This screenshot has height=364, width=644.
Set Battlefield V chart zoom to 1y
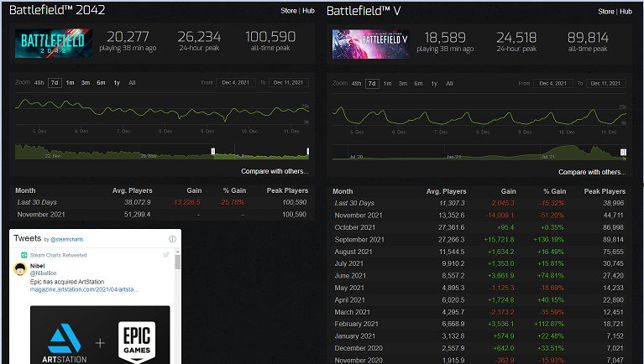[434, 83]
